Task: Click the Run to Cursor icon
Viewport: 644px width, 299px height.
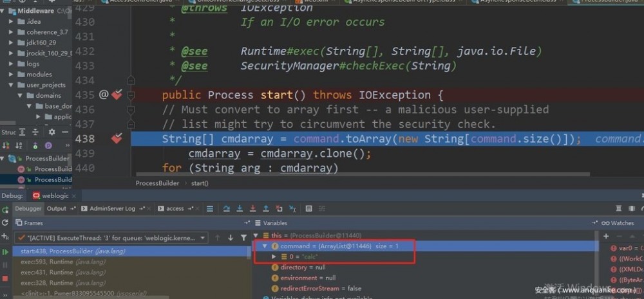Action: pos(293,209)
